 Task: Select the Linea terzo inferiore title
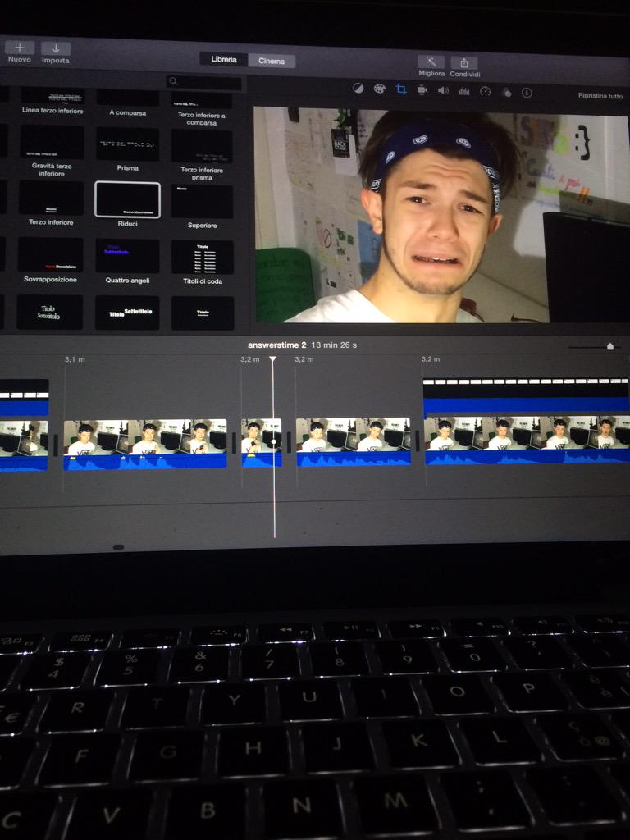[52, 97]
